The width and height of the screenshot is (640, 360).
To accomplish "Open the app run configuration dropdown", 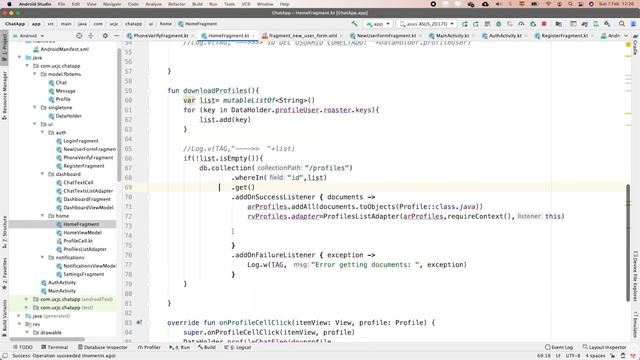I will (x=378, y=24).
